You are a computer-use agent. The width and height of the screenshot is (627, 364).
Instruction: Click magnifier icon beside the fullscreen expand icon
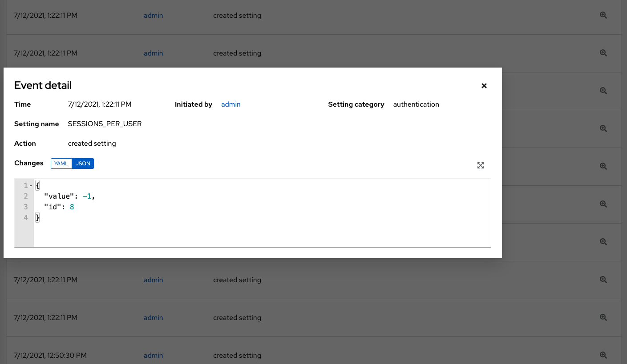[x=603, y=166]
